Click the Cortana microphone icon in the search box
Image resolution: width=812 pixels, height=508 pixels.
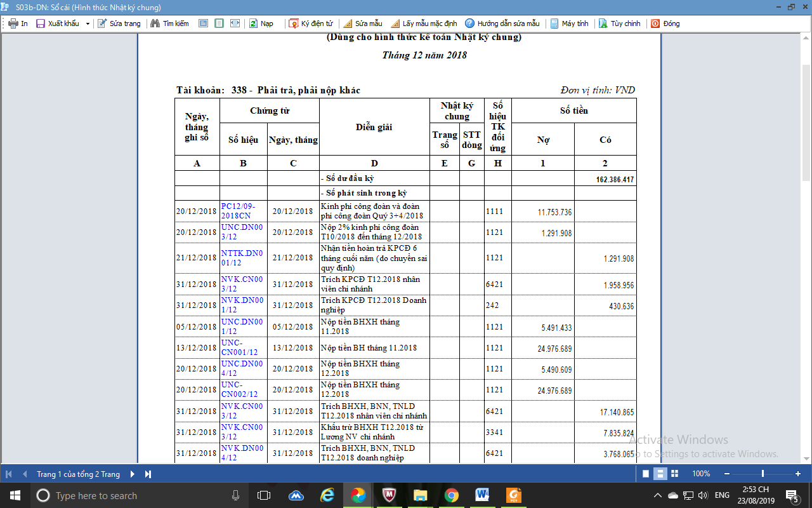coord(235,495)
